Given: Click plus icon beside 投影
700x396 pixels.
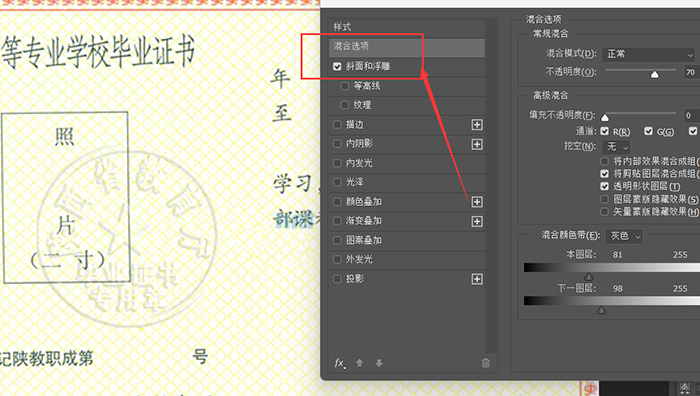Looking at the screenshot, I should (x=477, y=279).
